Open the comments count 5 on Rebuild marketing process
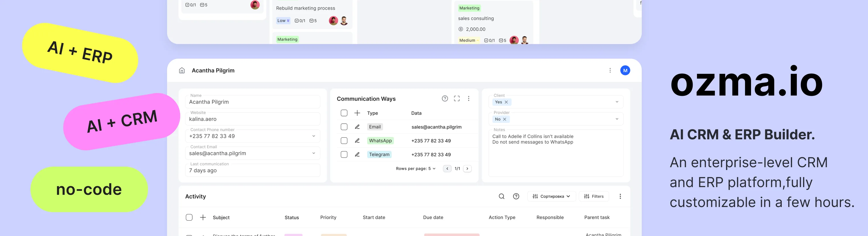 click(313, 20)
